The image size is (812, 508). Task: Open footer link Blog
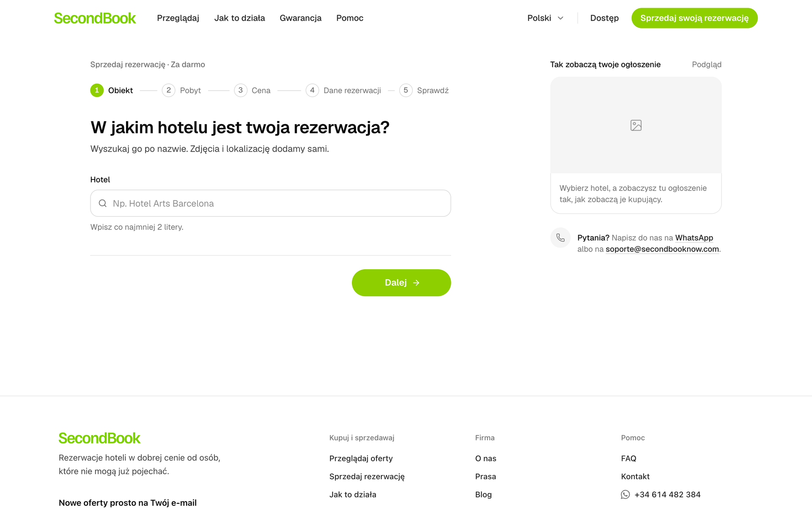483,494
